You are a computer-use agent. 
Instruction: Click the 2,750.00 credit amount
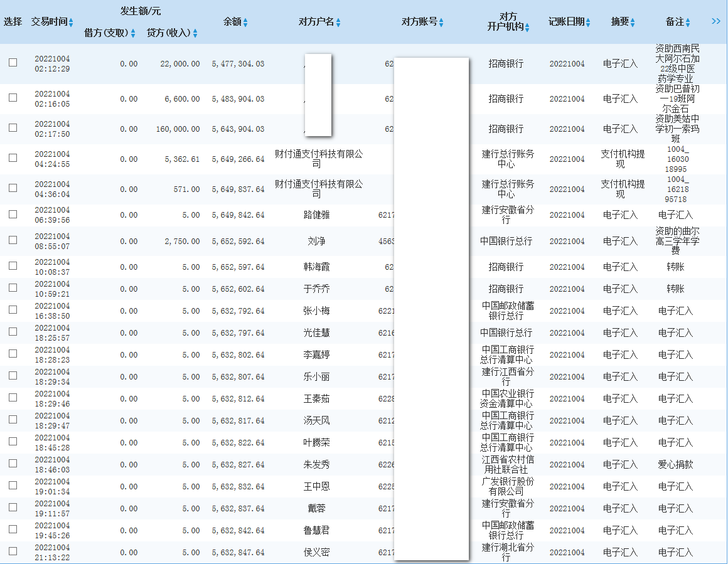(x=183, y=242)
